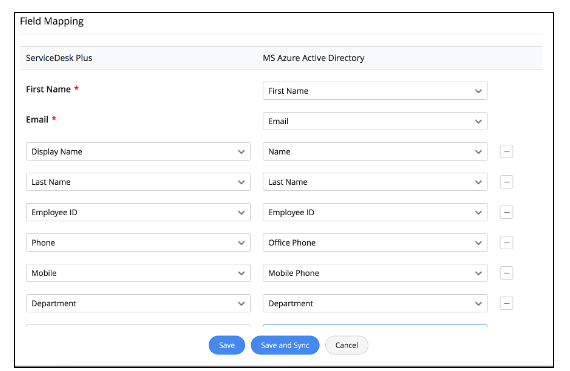Screen dimensions: 570x371
Task: Open Azure Last Name dropdown beside minus button
Action: (375, 182)
